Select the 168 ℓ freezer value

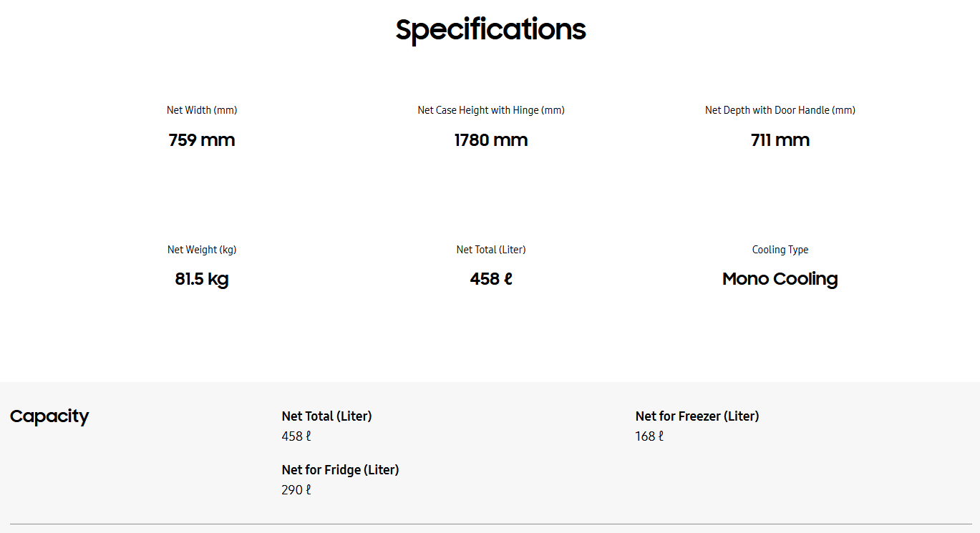[x=649, y=436]
